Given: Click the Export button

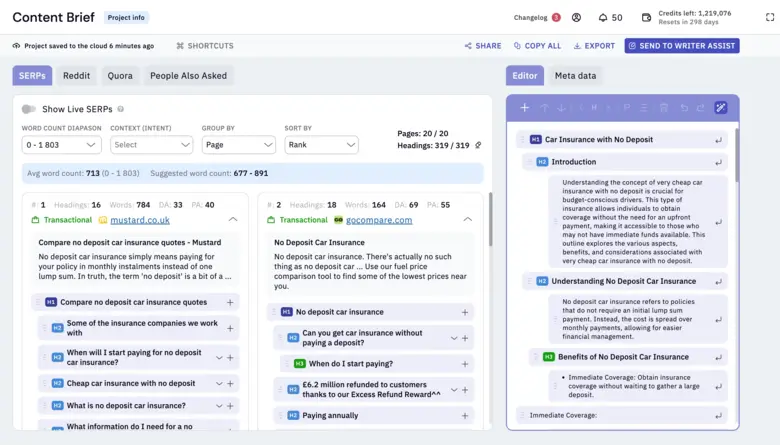Looking at the screenshot, I should (x=593, y=46).
